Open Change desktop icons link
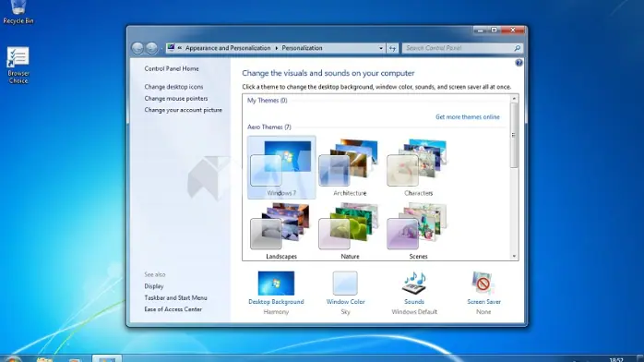This screenshot has height=362, width=644. pos(173,87)
